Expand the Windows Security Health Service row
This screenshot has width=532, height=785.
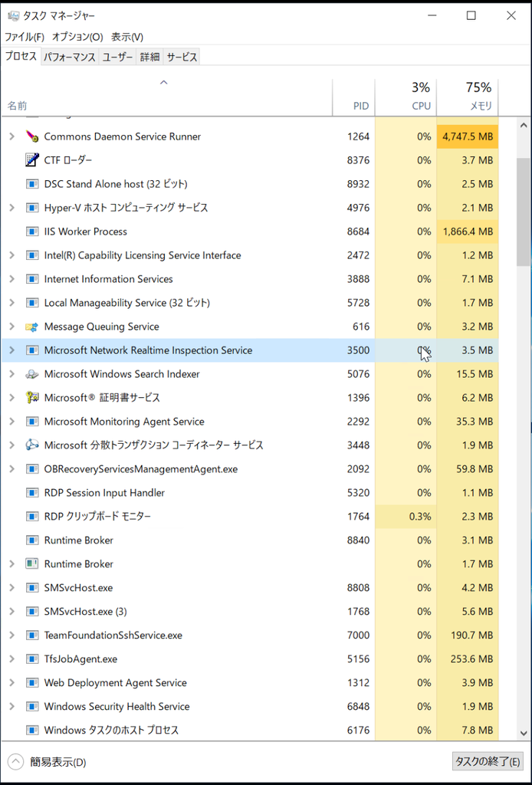coord(12,706)
